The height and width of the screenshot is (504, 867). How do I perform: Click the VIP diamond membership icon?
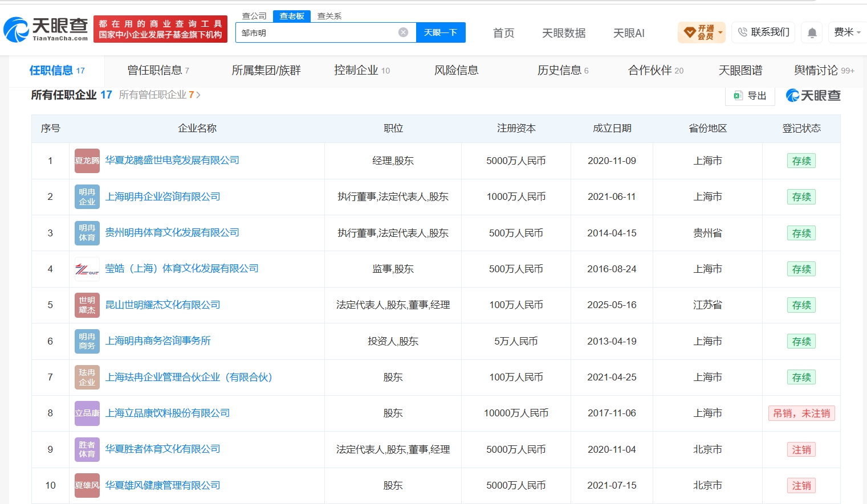click(689, 32)
